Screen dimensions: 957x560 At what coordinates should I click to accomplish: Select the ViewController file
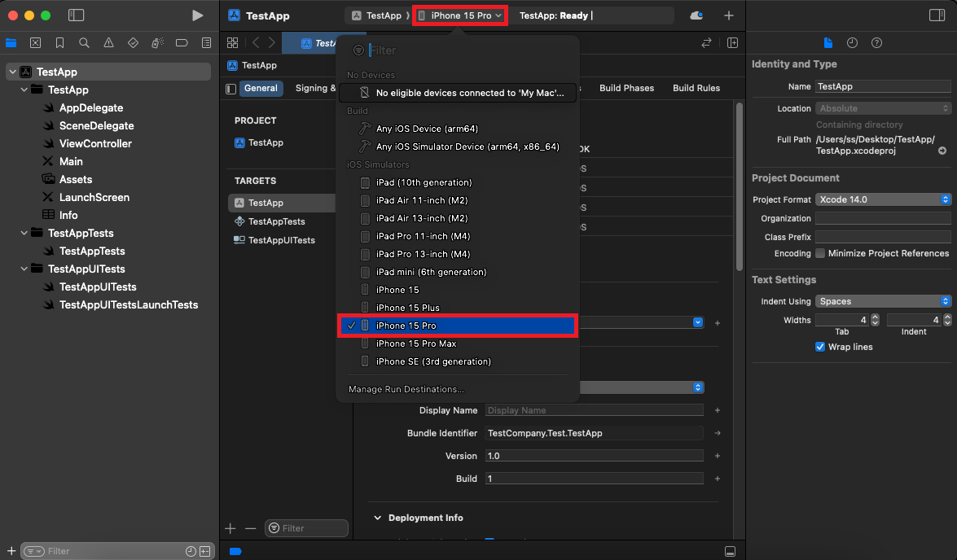pyautogui.click(x=95, y=144)
